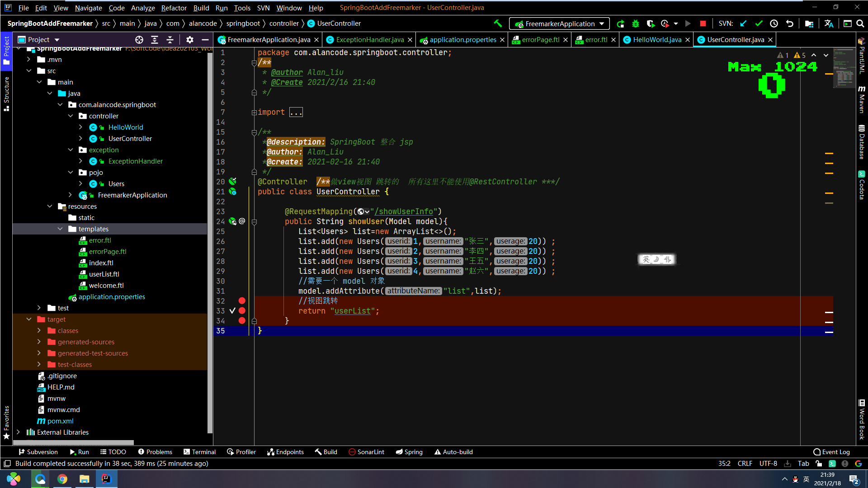Unfold the collapsed import block

tap(254, 113)
